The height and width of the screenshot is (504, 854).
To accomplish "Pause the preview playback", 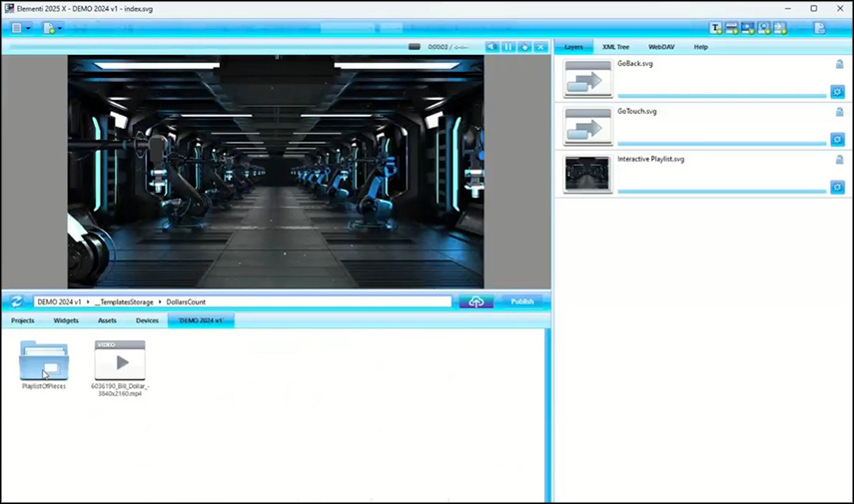I will point(507,47).
